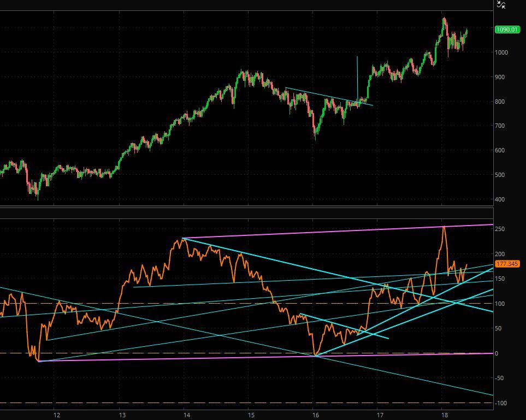Click the 1000 price axis label
The width and height of the screenshot is (526, 420).
pos(501,52)
